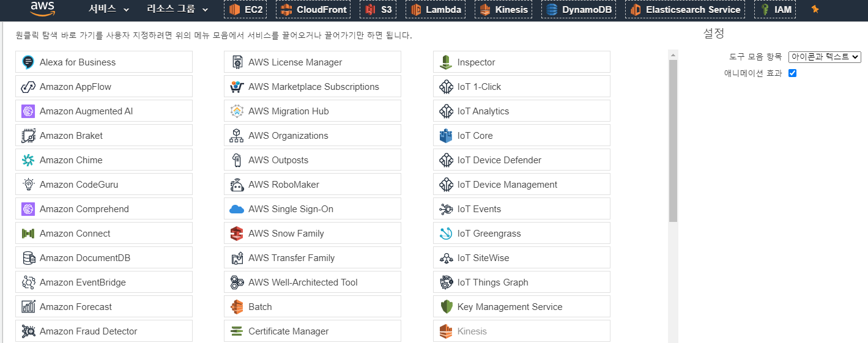Image resolution: width=868 pixels, height=343 pixels.
Task: Select Amazon AppFlow icon
Action: [x=28, y=86]
